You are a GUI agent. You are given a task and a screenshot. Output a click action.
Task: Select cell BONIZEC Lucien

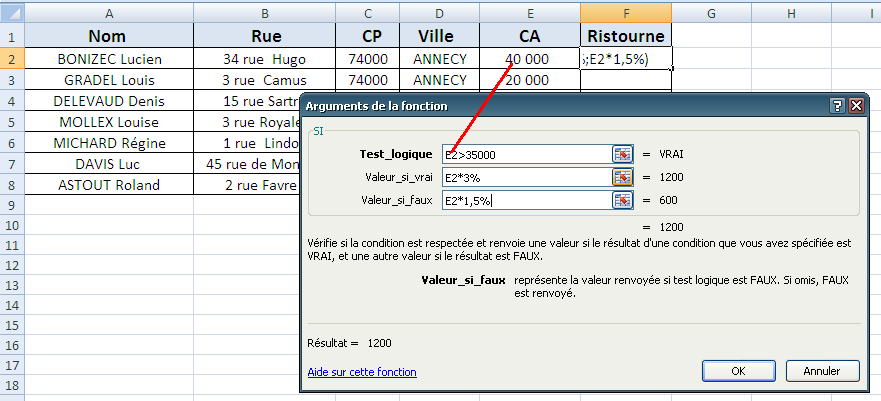(109, 59)
